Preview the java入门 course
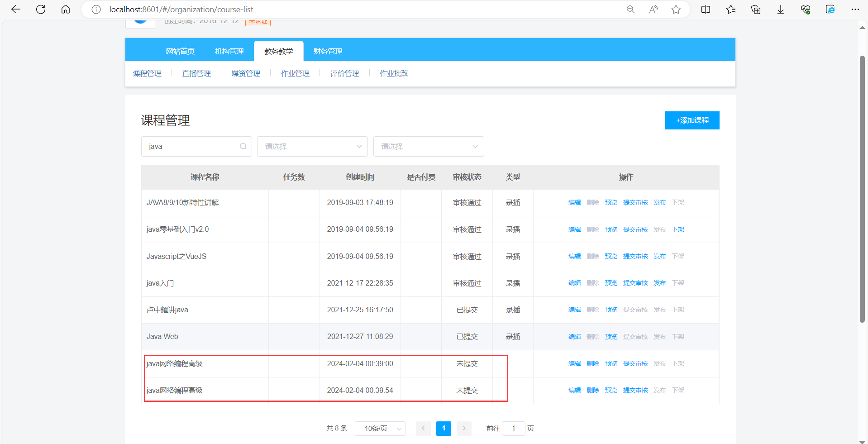This screenshot has height=444, width=868. point(611,283)
